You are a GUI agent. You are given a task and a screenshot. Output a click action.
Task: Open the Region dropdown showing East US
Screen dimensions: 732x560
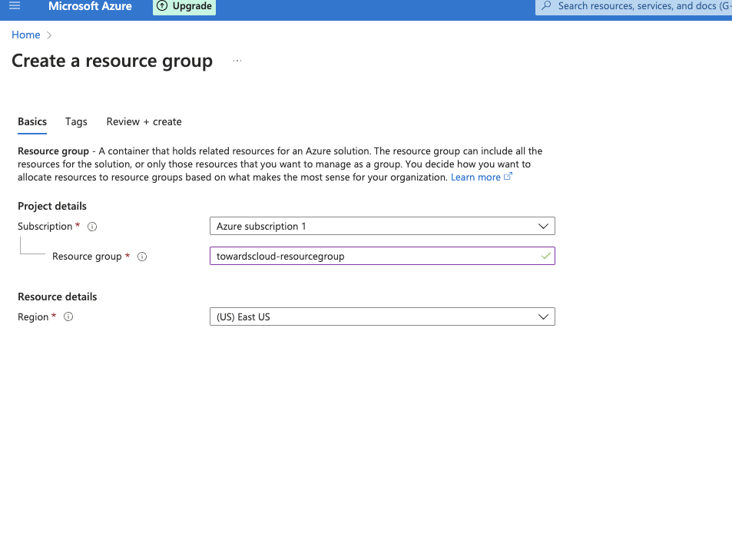[383, 316]
